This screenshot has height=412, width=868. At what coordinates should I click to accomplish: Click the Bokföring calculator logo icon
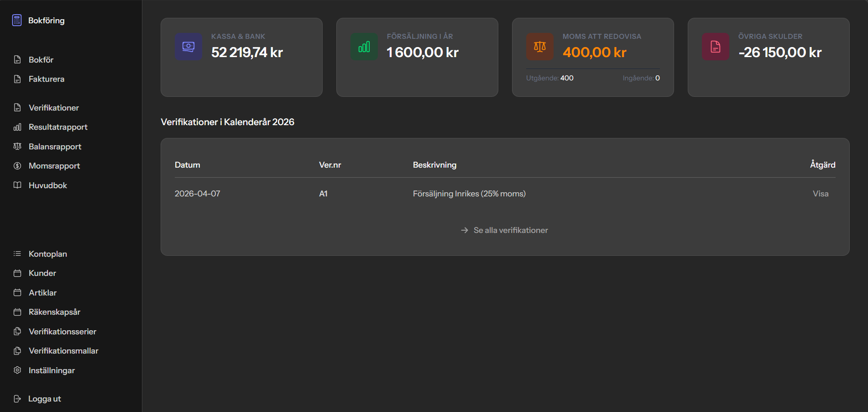pyautogui.click(x=17, y=21)
